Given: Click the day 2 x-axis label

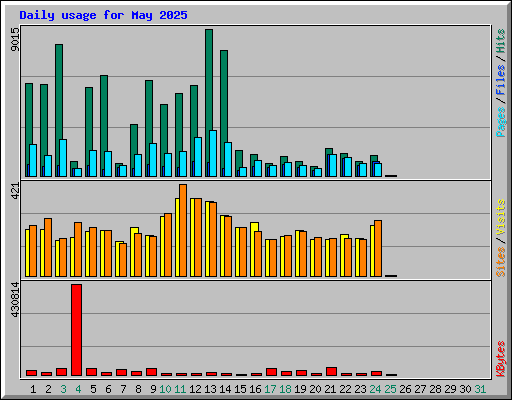Looking at the screenshot, I should pyautogui.click(x=48, y=389).
